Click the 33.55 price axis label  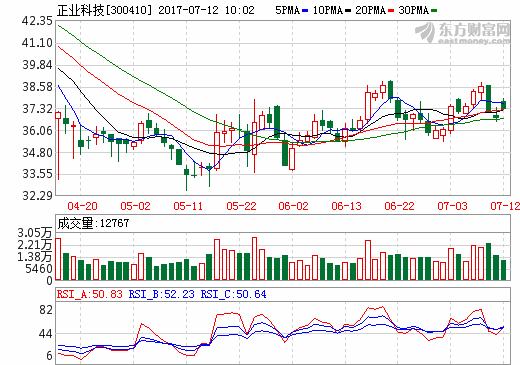37,174
